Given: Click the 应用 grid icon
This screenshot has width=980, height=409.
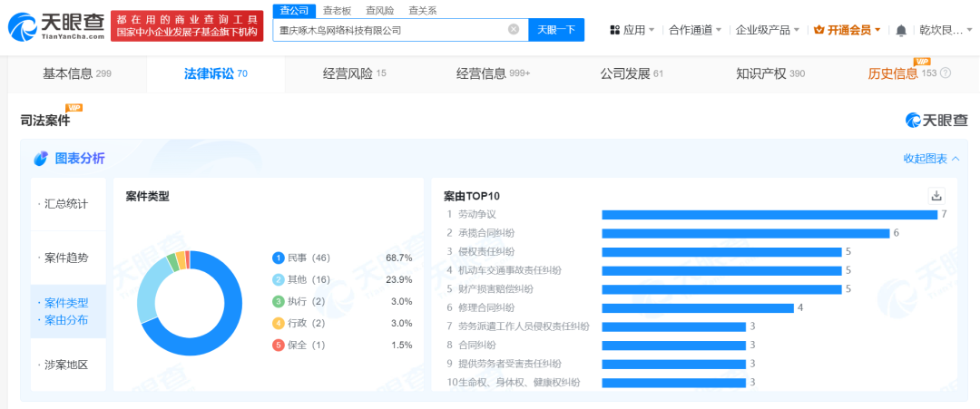Looking at the screenshot, I should [x=615, y=30].
